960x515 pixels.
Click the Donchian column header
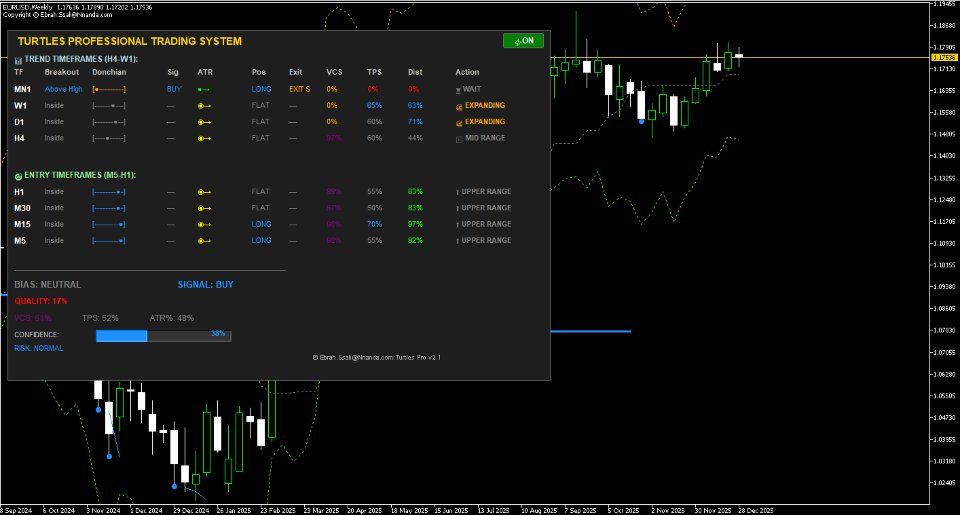(109, 72)
